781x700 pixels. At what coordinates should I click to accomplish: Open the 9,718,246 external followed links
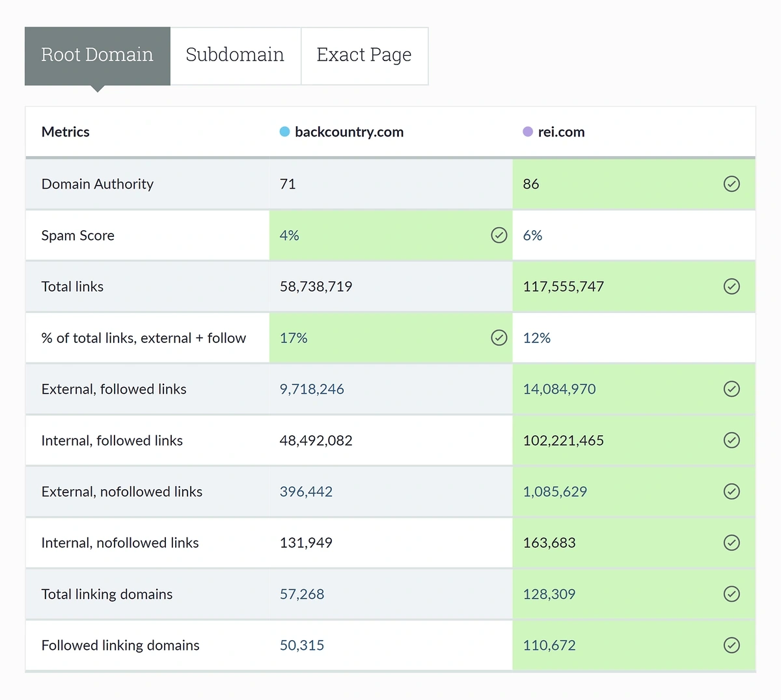312,389
